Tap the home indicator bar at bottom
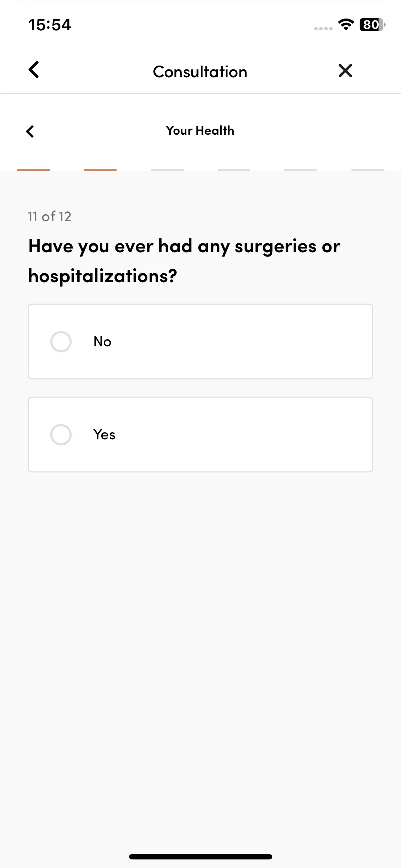This screenshot has height=868, width=401. [200, 857]
